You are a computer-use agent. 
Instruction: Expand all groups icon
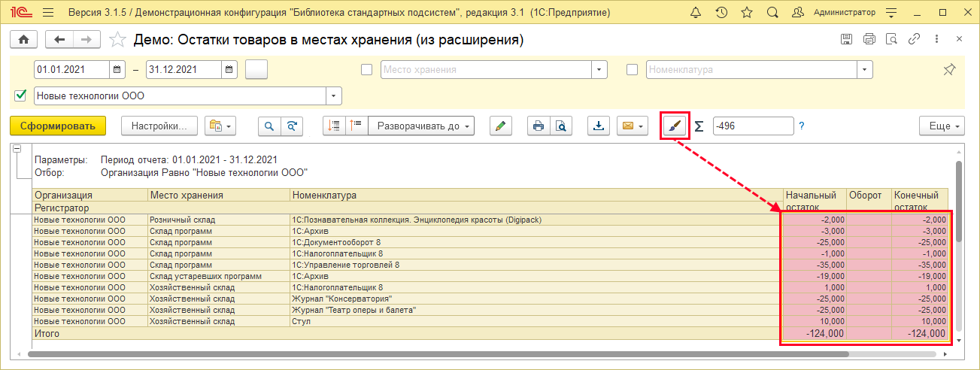(357, 126)
